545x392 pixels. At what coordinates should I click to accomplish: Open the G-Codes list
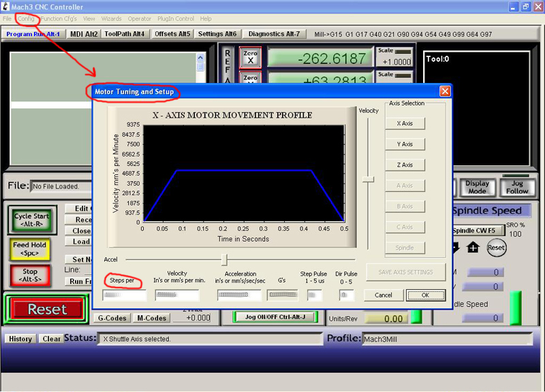tap(112, 318)
